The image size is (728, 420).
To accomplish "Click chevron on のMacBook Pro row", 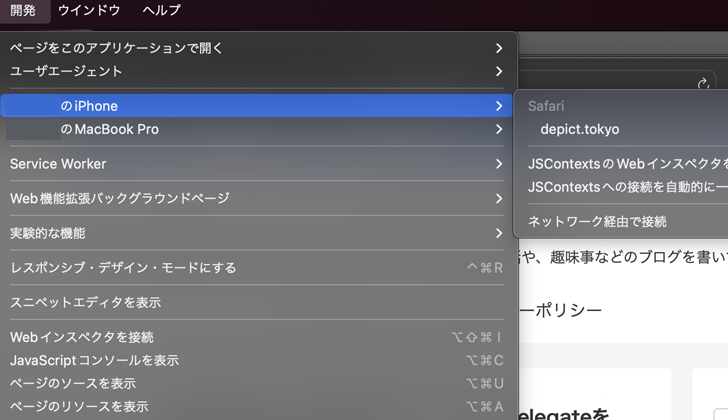I will pos(499,129).
